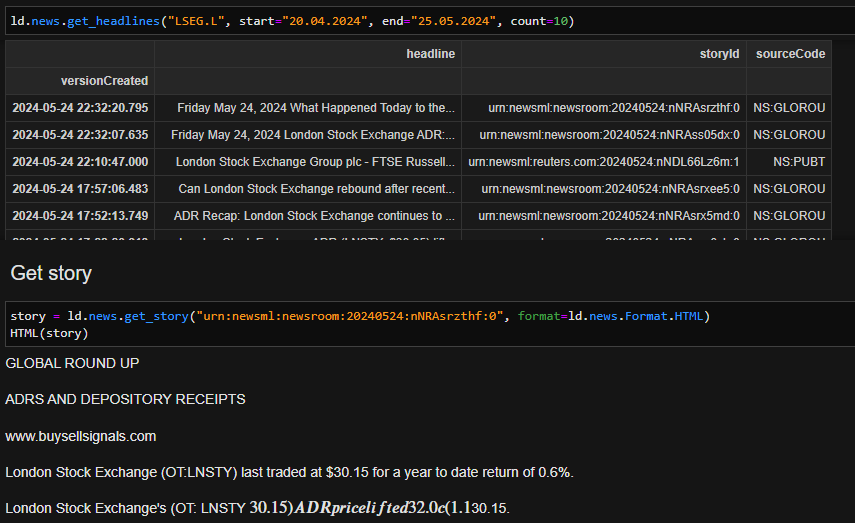This screenshot has width=855, height=523.
Task: Open the www.buysellsignals.com link text
Action: (x=81, y=436)
